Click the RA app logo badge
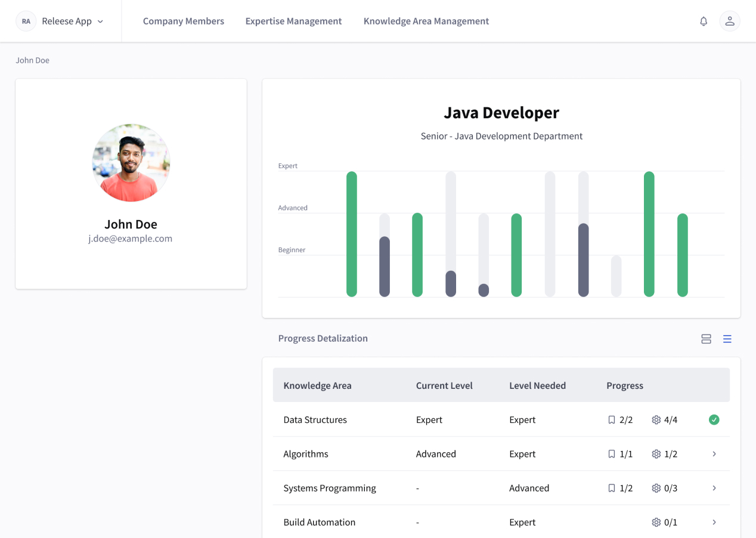Image resolution: width=756 pixels, height=538 pixels. click(26, 21)
